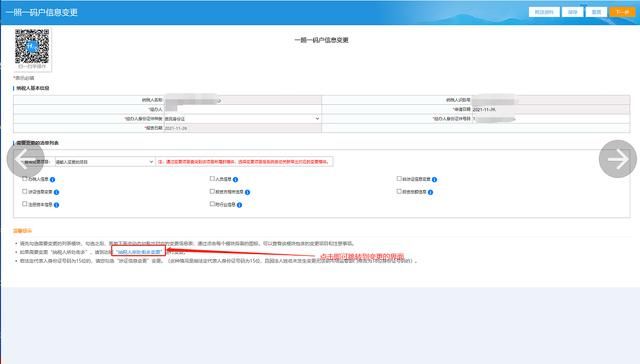Click the 申请日期 field showing 2021-11
The height and width of the screenshot is (364, 640).
[551, 109]
